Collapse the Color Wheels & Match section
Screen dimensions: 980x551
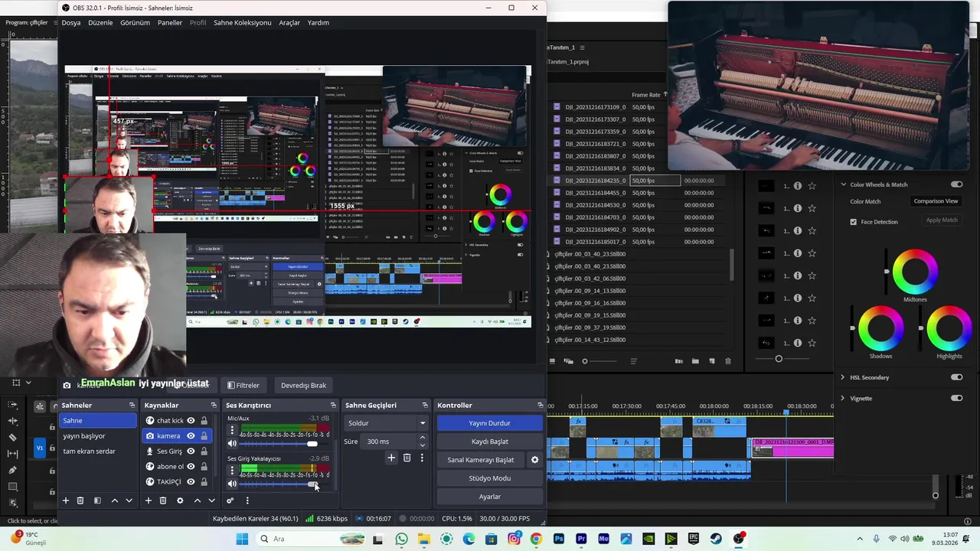coord(843,184)
